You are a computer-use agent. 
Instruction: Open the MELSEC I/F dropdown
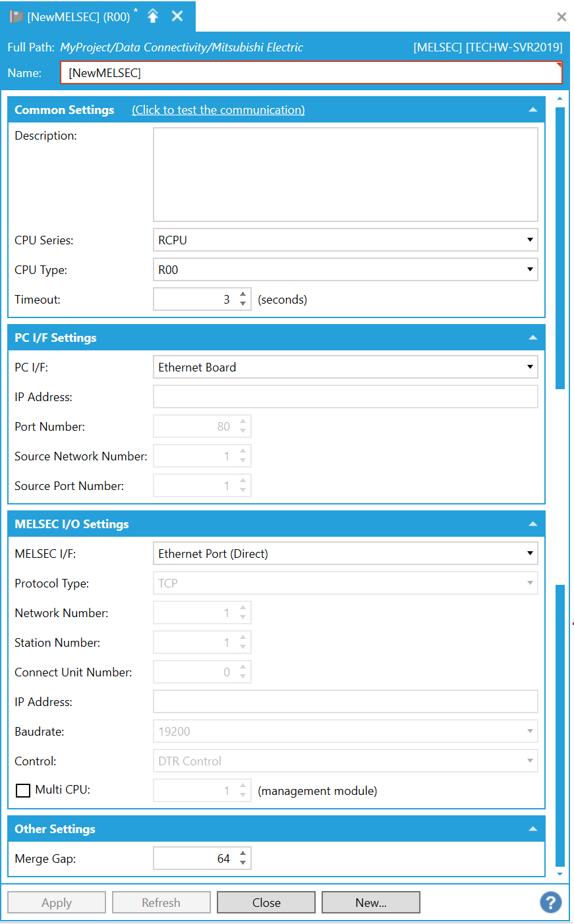pyautogui.click(x=345, y=553)
